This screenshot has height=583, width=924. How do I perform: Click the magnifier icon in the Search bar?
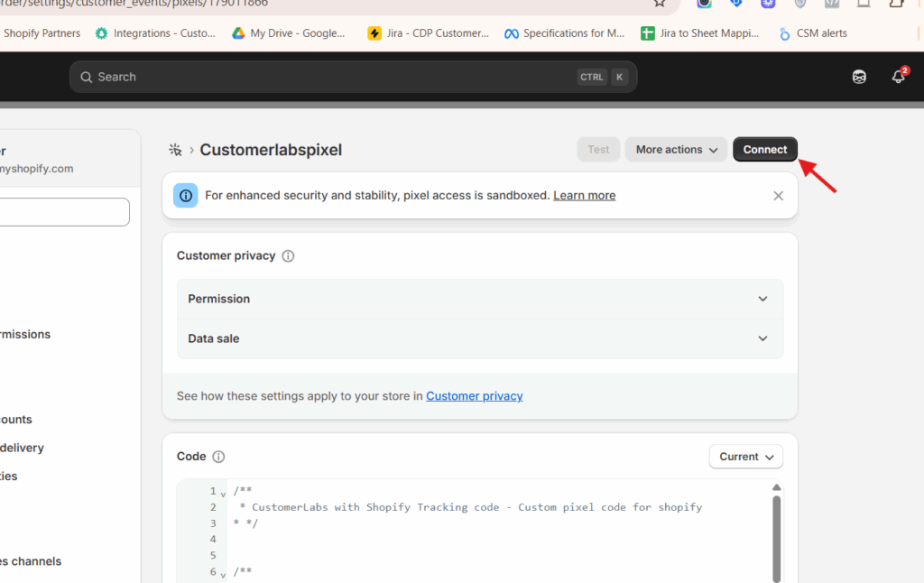86,78
